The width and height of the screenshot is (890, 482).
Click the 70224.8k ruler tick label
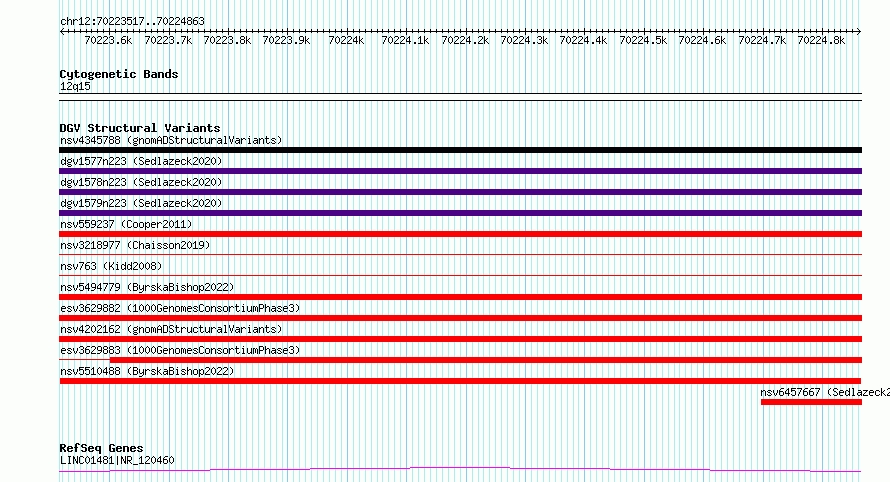coord(821,40)
